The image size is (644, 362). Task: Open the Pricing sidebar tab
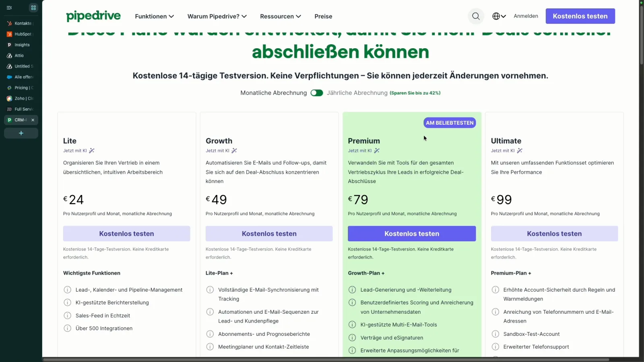(21, 88)
